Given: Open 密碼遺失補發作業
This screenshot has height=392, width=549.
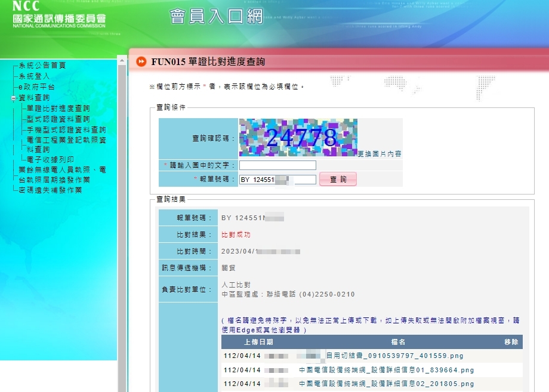Looking at the screenshot, I should 50,190.
